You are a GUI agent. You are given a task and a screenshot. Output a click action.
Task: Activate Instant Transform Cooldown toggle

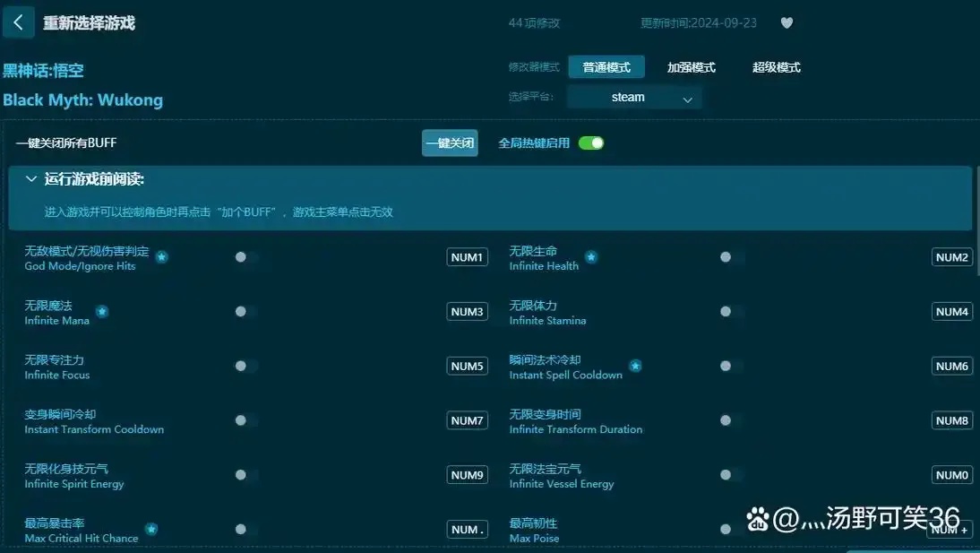tap(245, 420)
